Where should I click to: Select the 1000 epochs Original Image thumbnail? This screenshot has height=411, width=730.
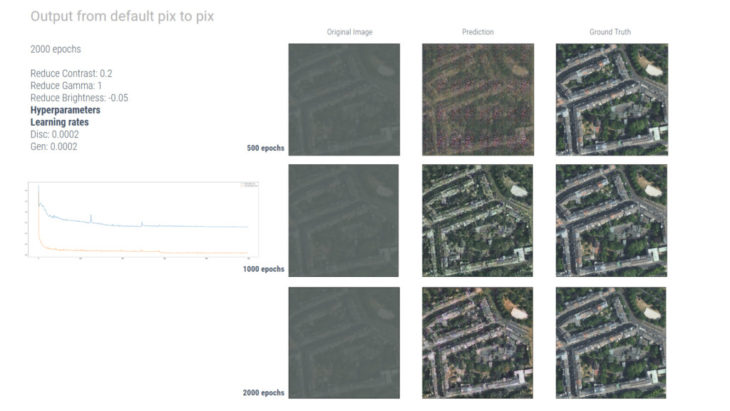pyautogui.click(x=344, y=220)
